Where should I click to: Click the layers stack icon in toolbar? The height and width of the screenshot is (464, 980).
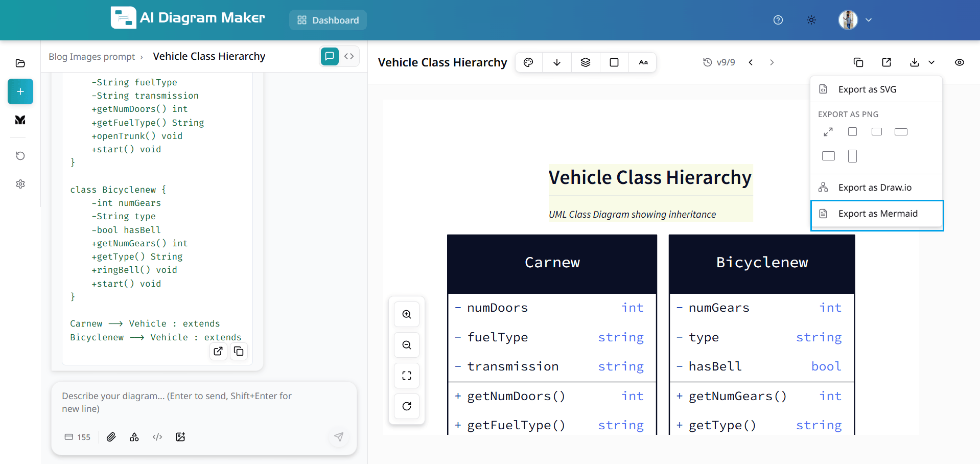[586, 62]
